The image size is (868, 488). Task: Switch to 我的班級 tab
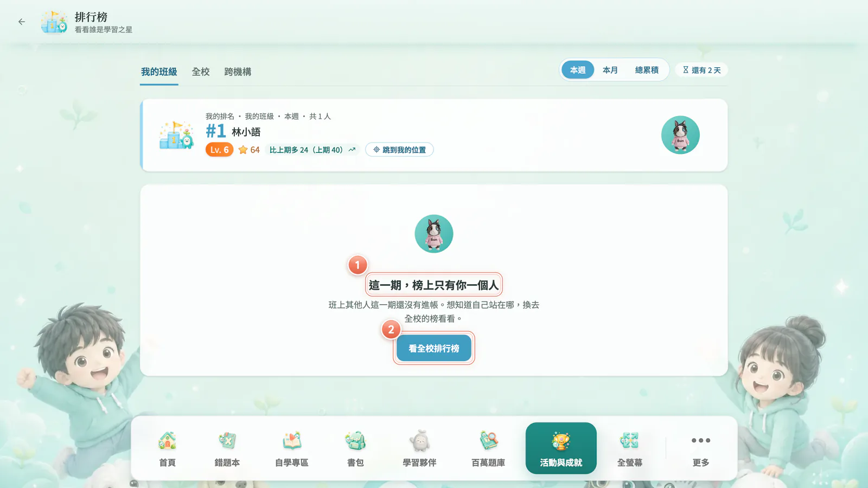(159, 72)
